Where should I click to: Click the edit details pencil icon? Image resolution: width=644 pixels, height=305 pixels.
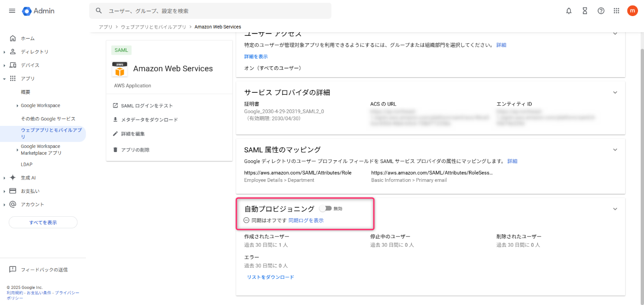point(115,134)
